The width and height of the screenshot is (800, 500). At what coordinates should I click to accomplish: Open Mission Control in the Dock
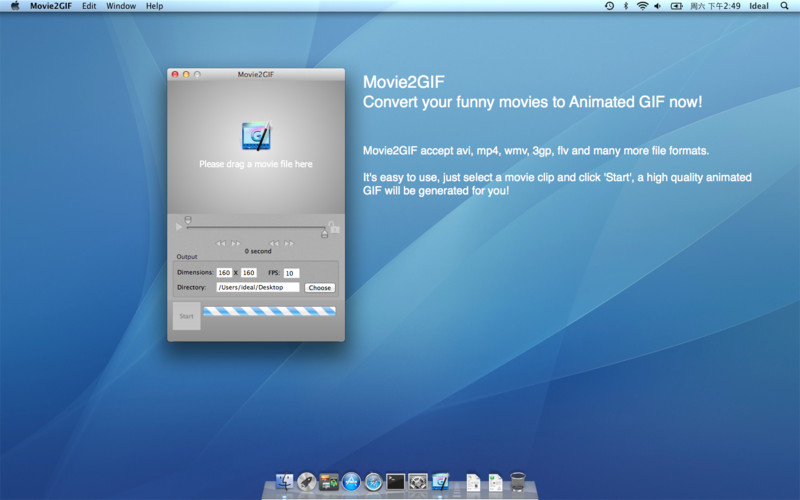coord(329,482)
